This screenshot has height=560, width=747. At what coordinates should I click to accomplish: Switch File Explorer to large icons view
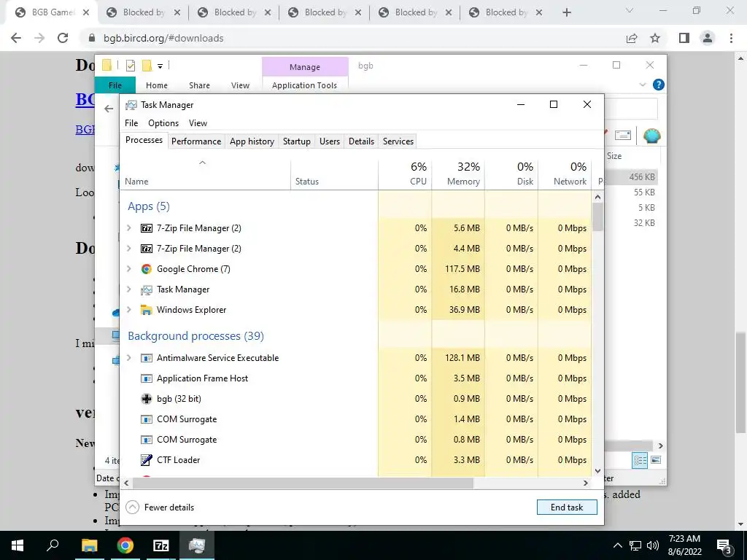[656, 460]
